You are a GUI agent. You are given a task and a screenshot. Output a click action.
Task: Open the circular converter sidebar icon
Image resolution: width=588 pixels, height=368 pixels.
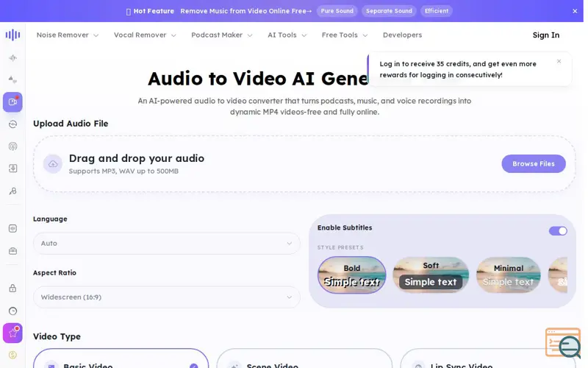(12, 124)
